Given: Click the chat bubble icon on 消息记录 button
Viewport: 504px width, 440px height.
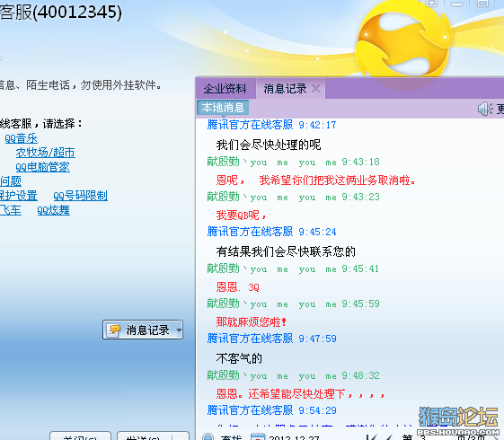Looking at the screenshot, I should [x=114, y=330].
